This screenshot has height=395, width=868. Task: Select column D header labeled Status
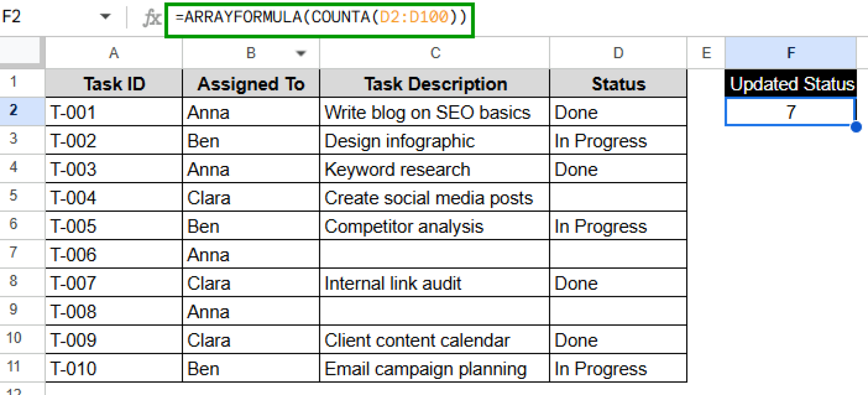tap(618, 53)
